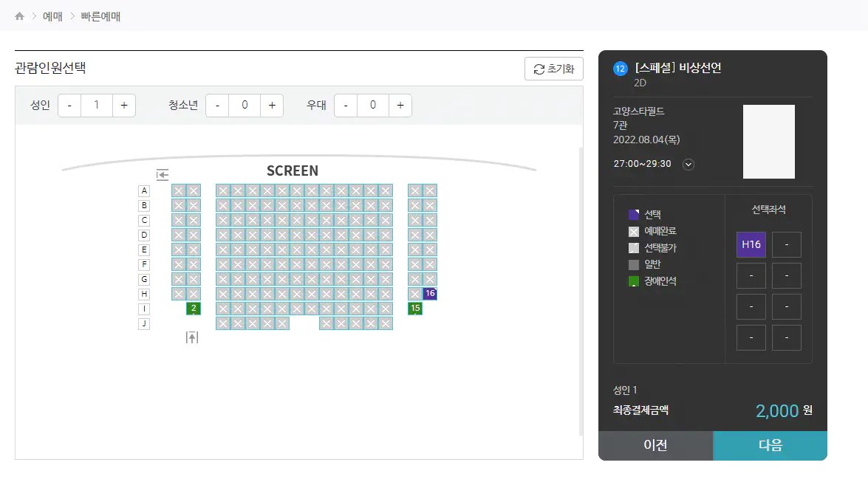Viewport: 868px width, 499px height.
Task: Click the 최종결제금액 label
Action: click(640, 410)
